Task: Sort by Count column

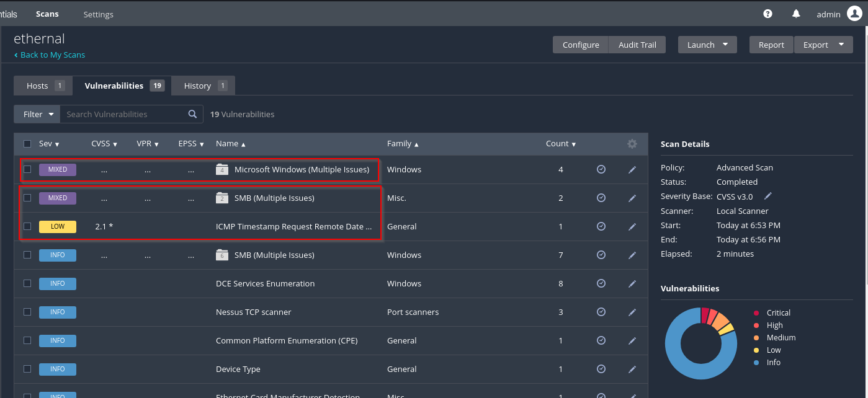Action: point(561,144)
